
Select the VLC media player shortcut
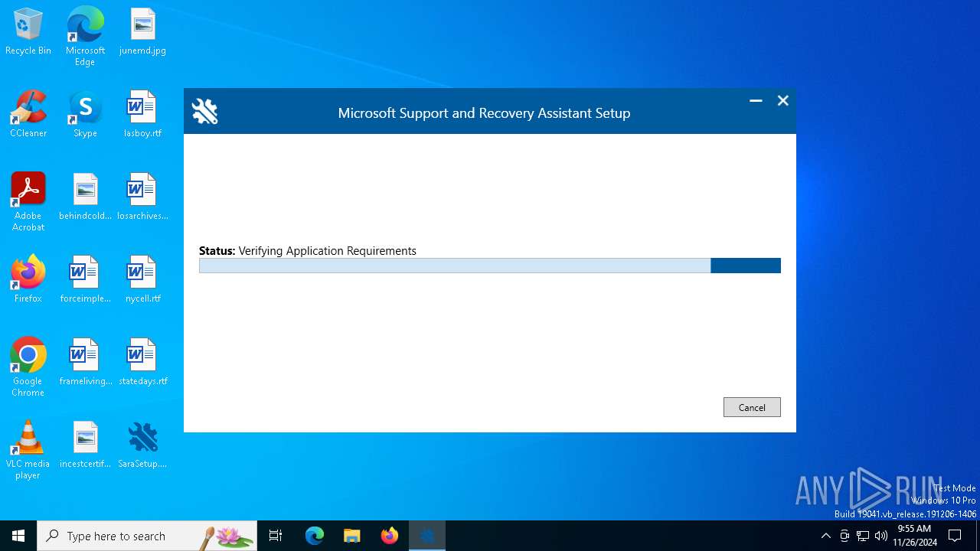[28, 450]
